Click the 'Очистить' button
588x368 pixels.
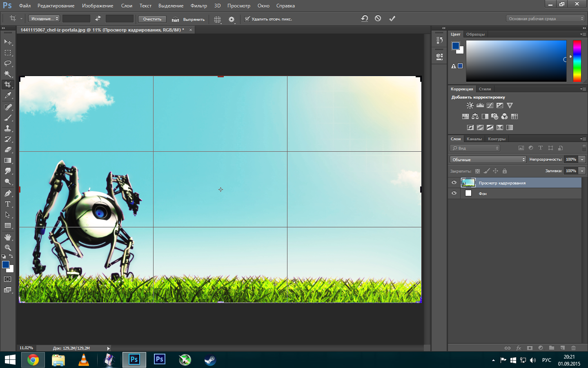click(x=152, y=19)
